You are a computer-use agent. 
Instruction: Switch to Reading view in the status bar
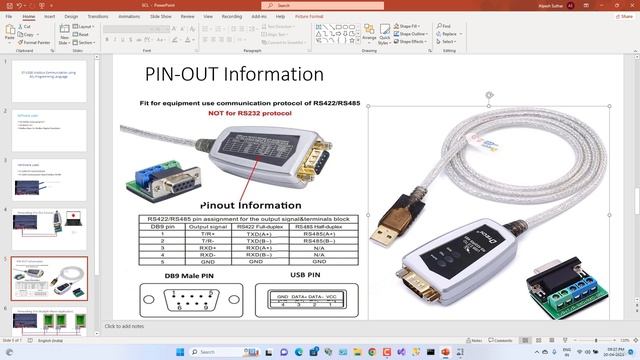pos(552,340)
